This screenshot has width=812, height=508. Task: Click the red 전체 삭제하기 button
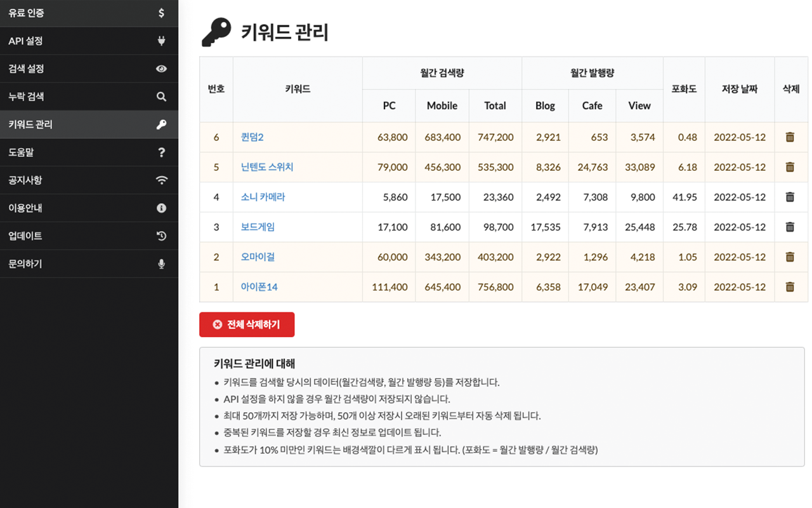(x=247, y=324)
